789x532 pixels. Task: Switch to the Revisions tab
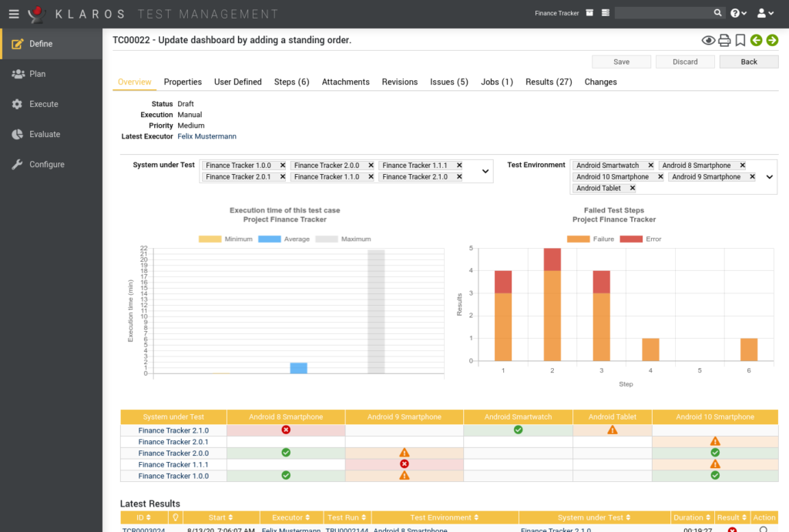(400, 82)
